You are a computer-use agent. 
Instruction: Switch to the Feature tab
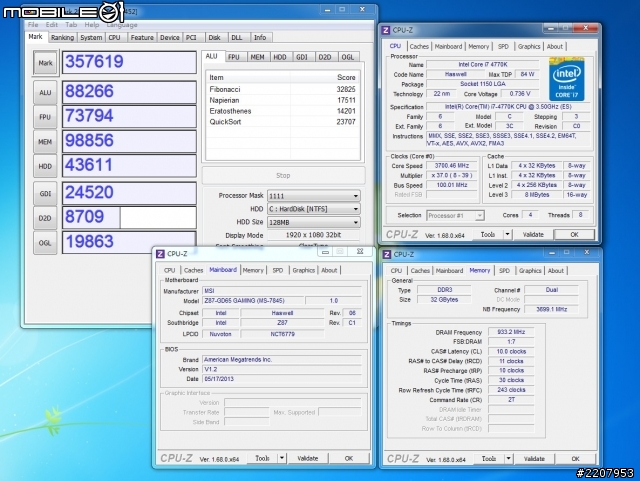coord(142,38)
